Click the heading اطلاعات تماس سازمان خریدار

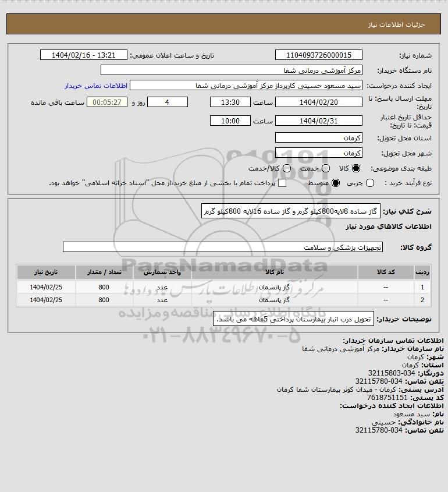[x=393, y=341]
